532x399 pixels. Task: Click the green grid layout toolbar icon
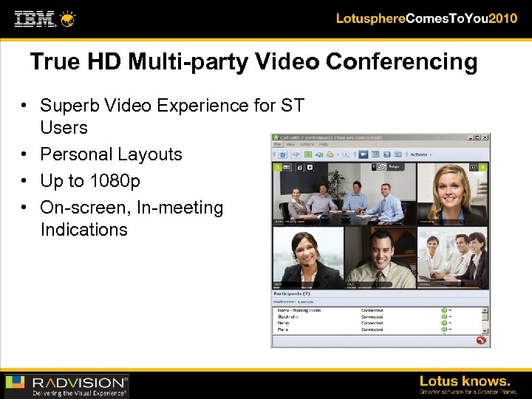click(x=308, y=154)
